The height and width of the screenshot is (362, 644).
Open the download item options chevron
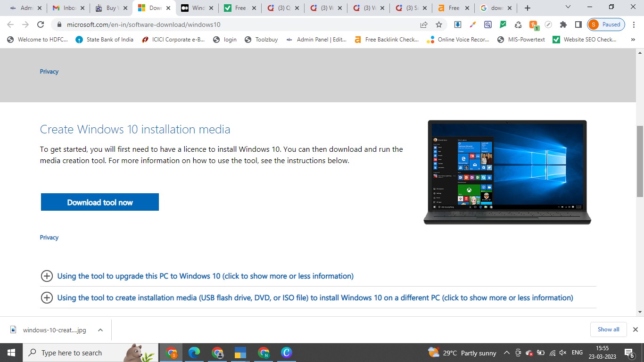click(100, 330)
